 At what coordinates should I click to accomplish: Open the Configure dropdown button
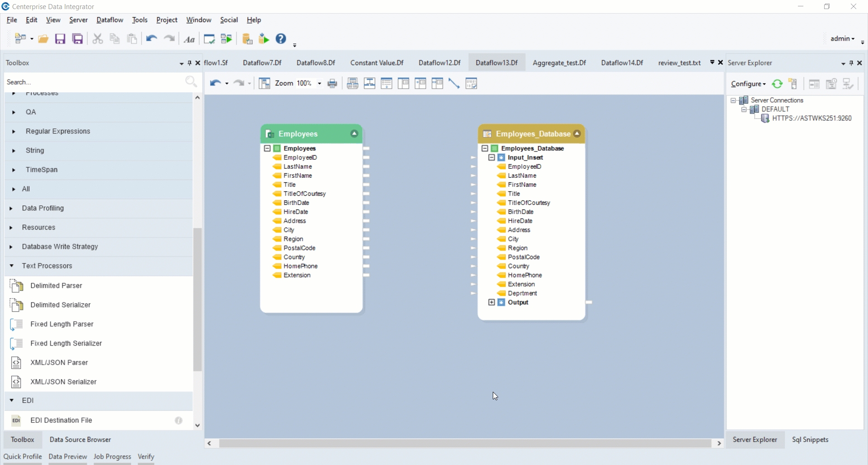click(748, 84)
